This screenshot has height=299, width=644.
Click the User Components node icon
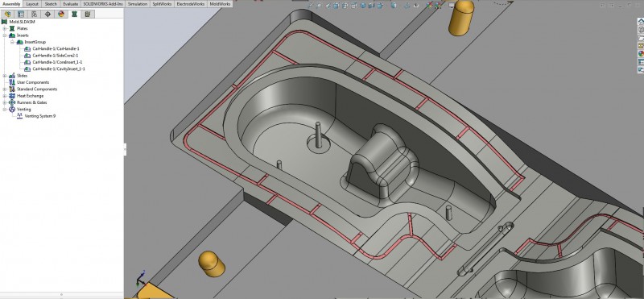click(12, 82)
